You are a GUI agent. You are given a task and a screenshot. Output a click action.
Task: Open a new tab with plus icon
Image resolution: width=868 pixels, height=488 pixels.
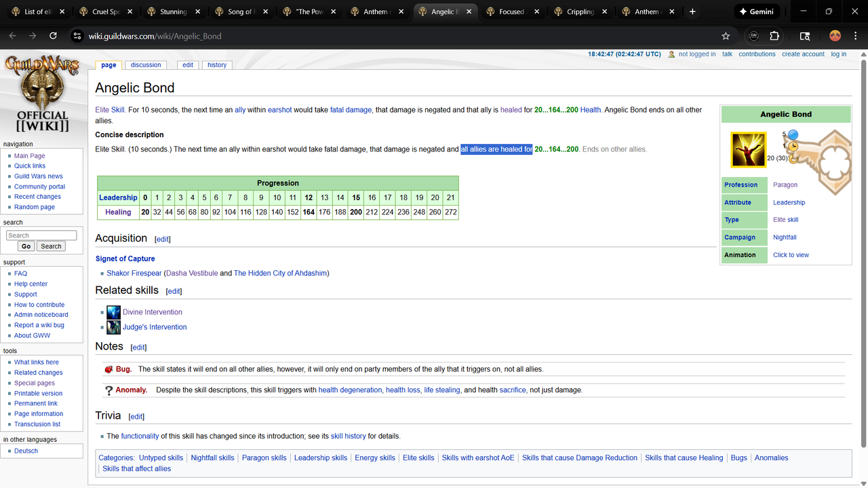point(692,12)
